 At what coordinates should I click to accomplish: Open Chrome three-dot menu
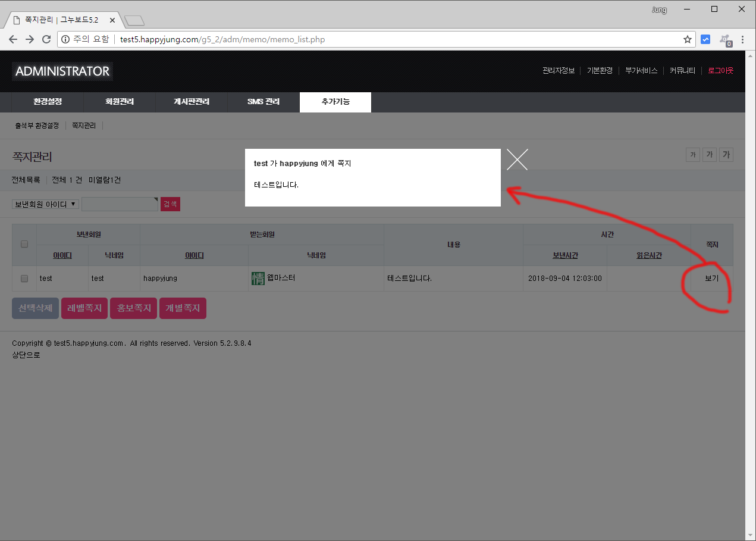point(742,40)
